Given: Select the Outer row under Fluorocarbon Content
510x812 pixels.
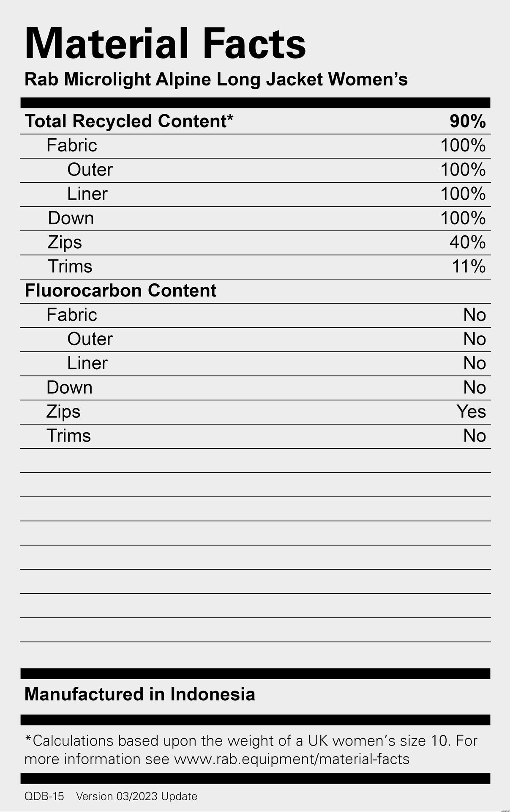Looking at the screenshot, I should pos(255,340).
